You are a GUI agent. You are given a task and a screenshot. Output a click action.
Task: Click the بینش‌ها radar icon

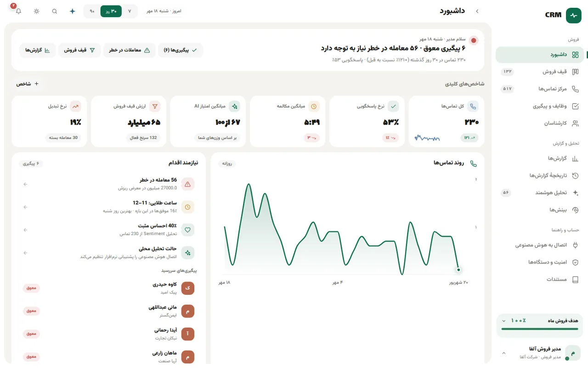point(575,210)
